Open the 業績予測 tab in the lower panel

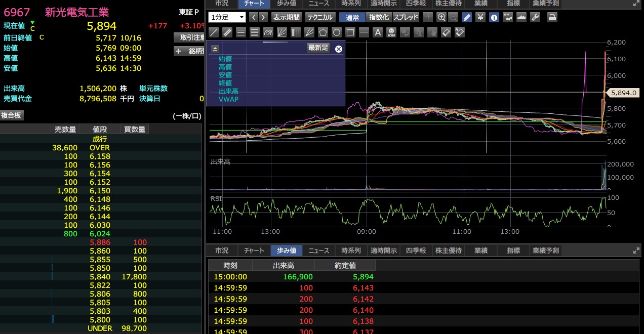pyautogui.click(x=545, y=251)
